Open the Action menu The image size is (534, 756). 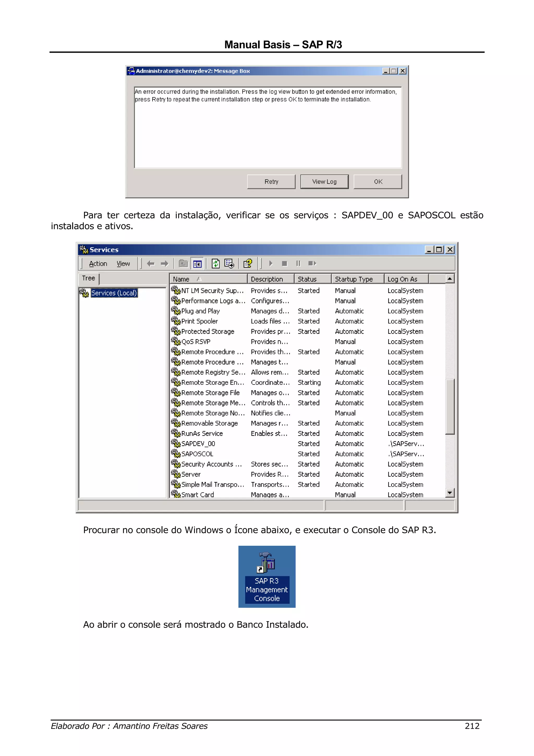[x=98, y=264]
